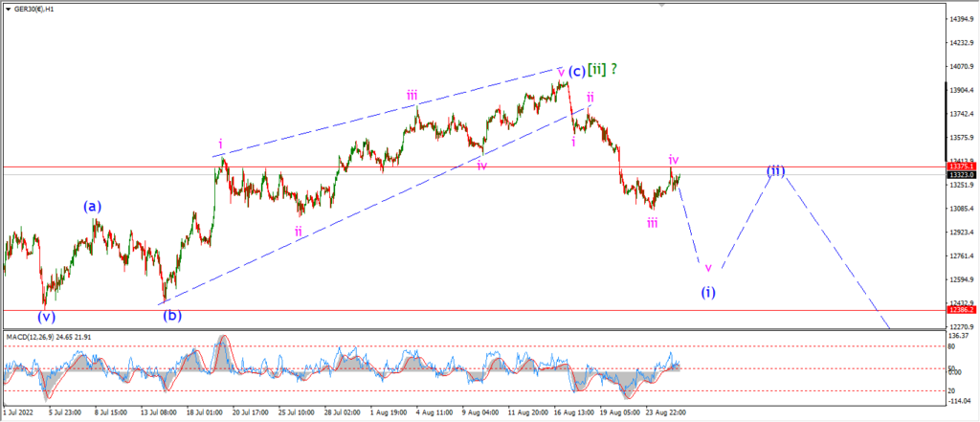Image resolution: width=980 pixels, height=422 pixels.
Task: Select the green [ii] wave label
Action: (x=597, y=70)
